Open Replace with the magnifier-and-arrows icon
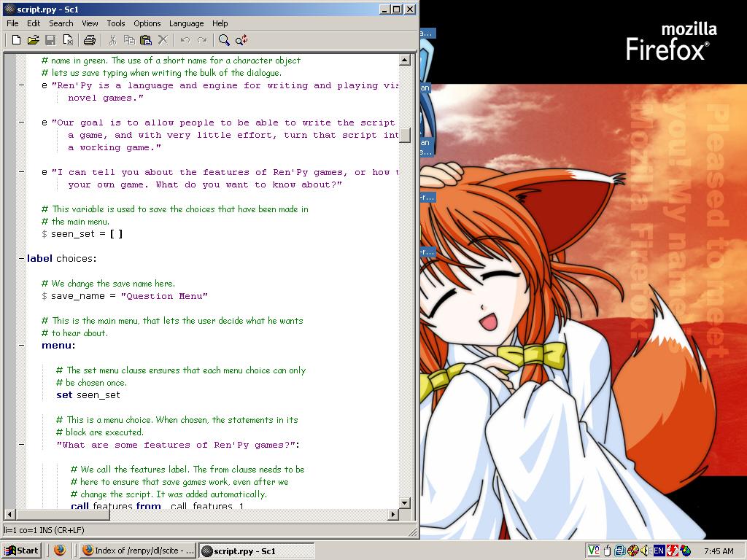 pyautogui.click(x=241, y=40)
